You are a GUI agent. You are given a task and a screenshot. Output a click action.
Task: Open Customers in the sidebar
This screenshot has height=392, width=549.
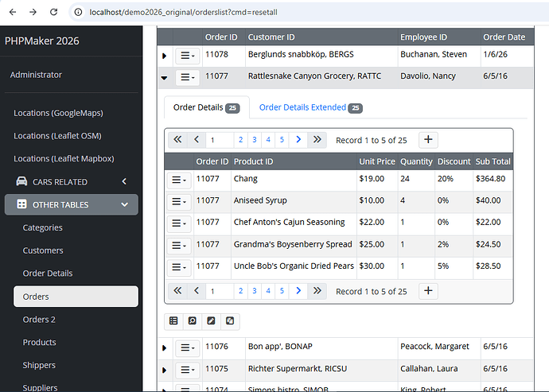(43, 250)
